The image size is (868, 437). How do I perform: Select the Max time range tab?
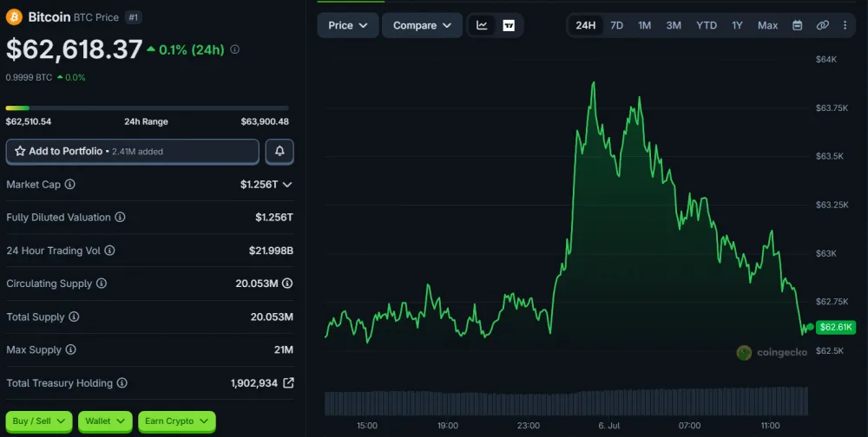point(768,25)
